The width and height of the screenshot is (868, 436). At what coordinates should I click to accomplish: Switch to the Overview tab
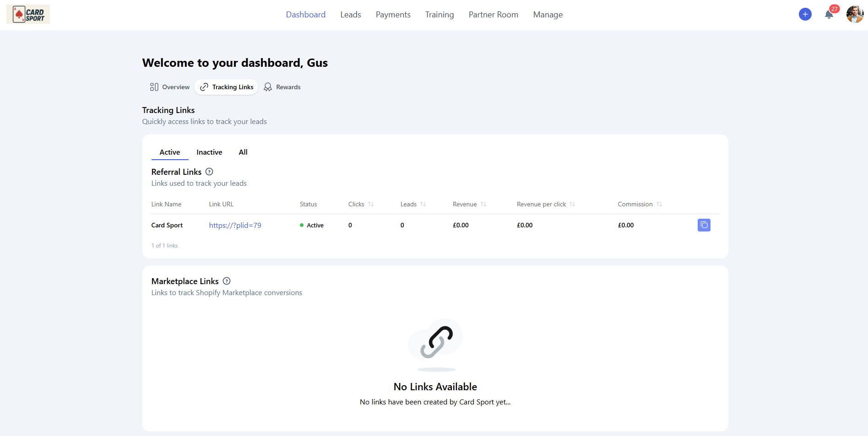[170, 87]
